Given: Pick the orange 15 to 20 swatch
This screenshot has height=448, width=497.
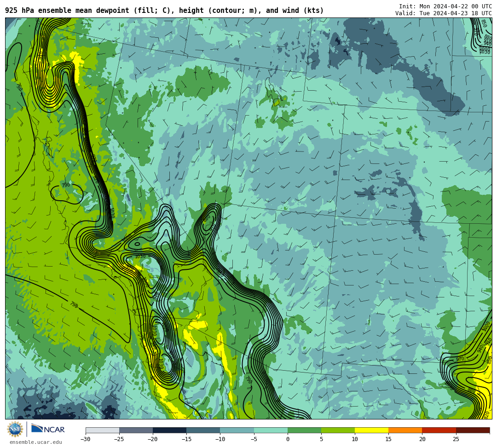Looking at the screenshot, I should pos(405,430).
